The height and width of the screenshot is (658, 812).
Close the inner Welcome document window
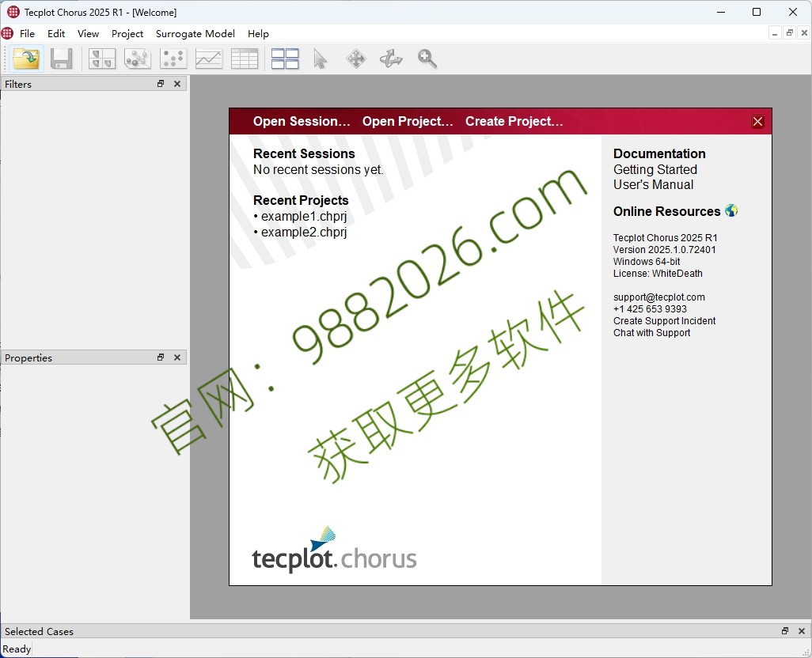coord(804,33)
